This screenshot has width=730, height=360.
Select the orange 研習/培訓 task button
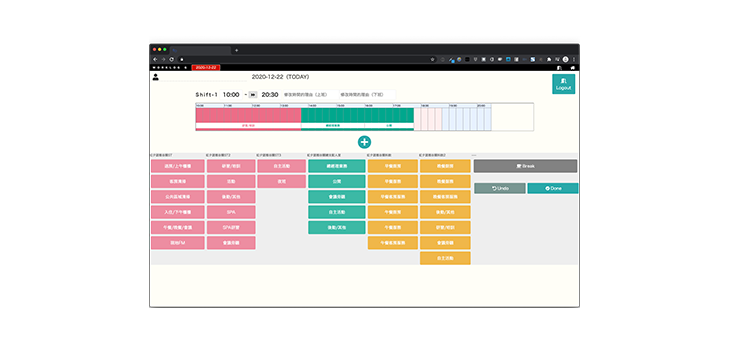[445, 227]
